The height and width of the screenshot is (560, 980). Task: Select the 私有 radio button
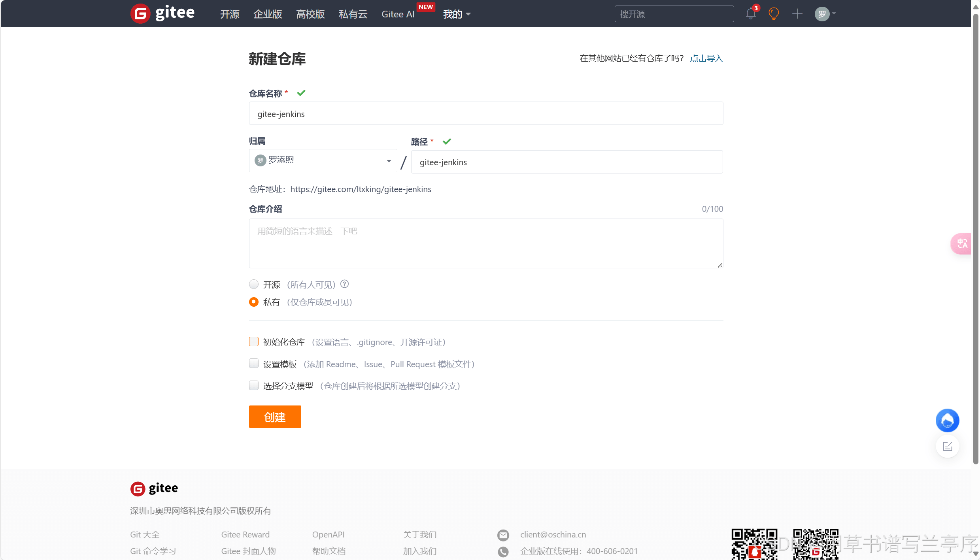tap(254, 302)
